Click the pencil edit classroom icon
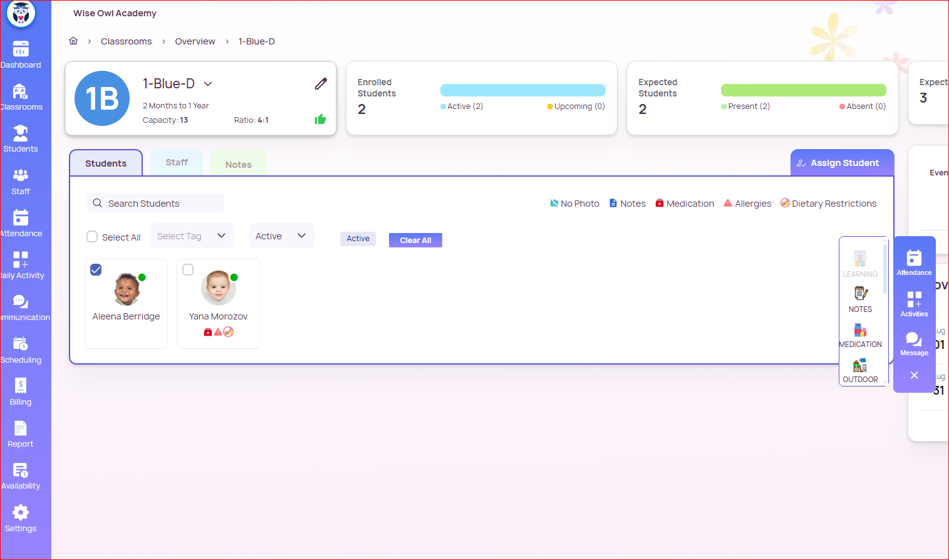Viewport: 949px width, 560px height. [321, 84]
